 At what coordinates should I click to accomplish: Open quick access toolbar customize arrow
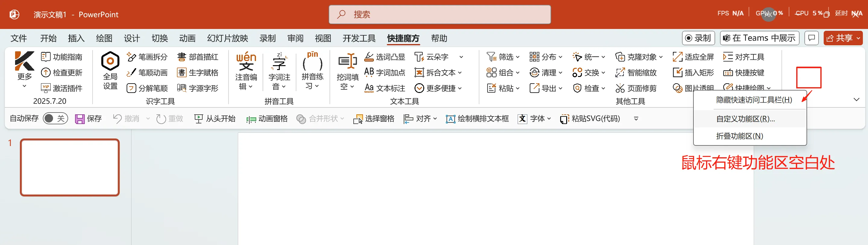pos(636,119)
